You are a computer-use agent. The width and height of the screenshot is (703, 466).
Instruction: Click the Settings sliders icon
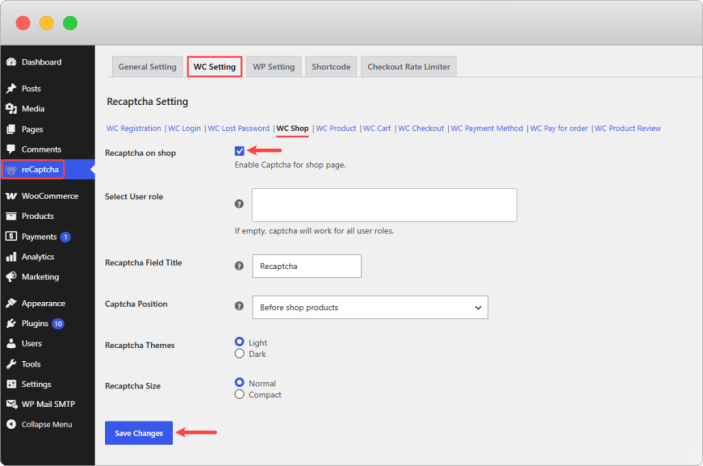(x=11, y=384)
